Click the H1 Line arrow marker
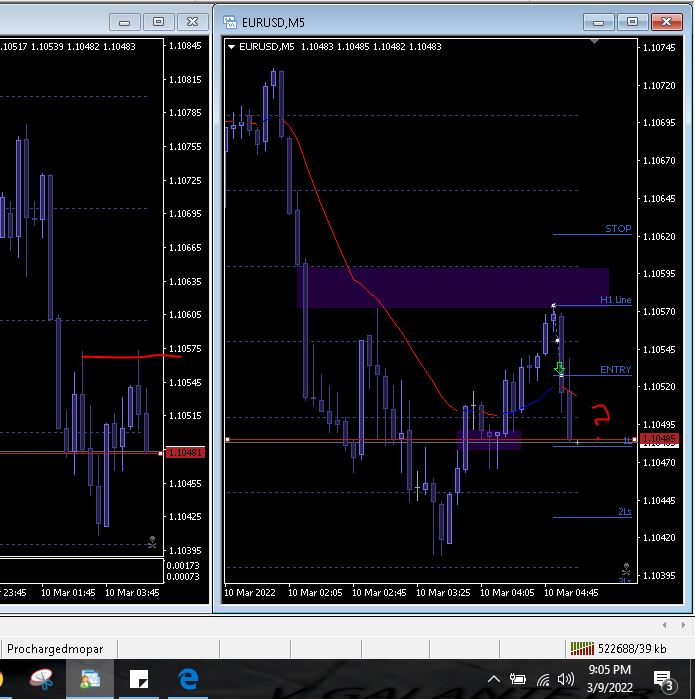This screenshot has height=699, width=695. click(x=553, y=305)
